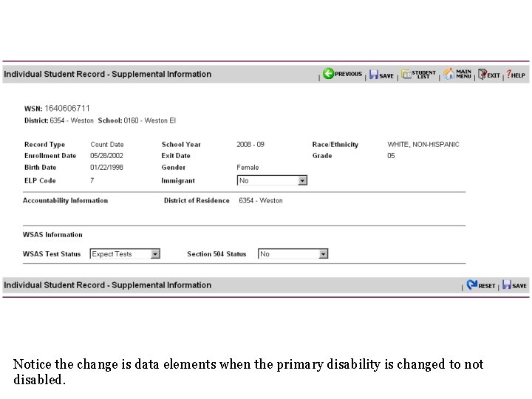Image resolution: width=532 pixels, height=399 pixels.
Task: Click the WSAS Information heading
Action: click(52, 235)
